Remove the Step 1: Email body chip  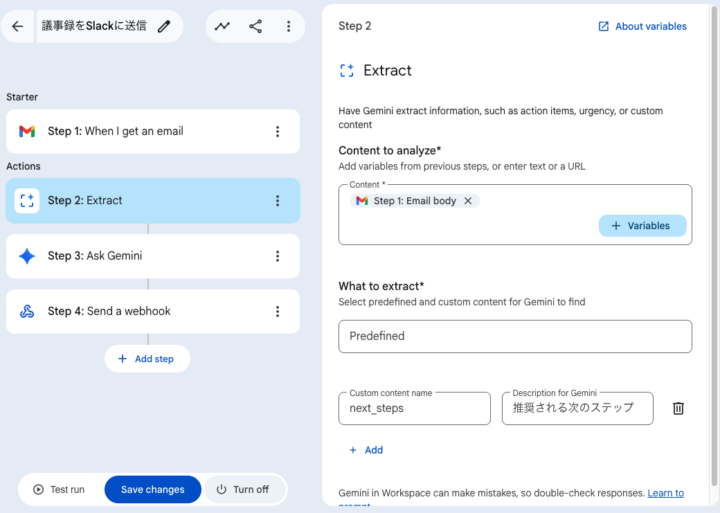click(x=468, y=201)
